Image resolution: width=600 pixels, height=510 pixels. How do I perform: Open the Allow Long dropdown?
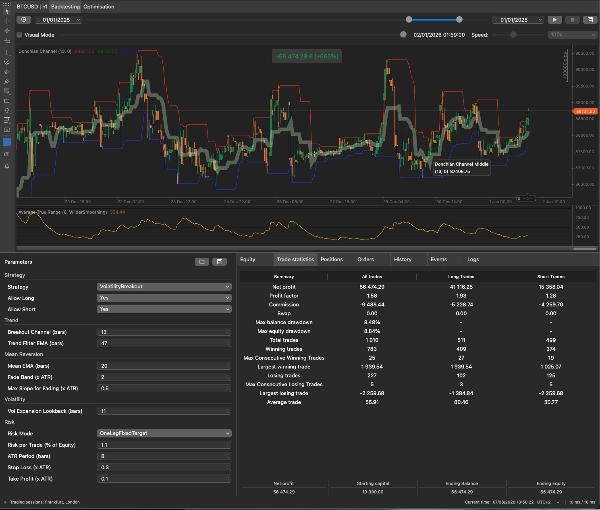[x=164, y=298]
